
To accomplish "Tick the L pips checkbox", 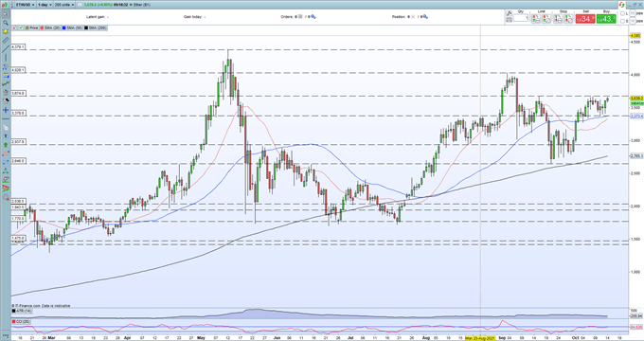I will [623, 13].
